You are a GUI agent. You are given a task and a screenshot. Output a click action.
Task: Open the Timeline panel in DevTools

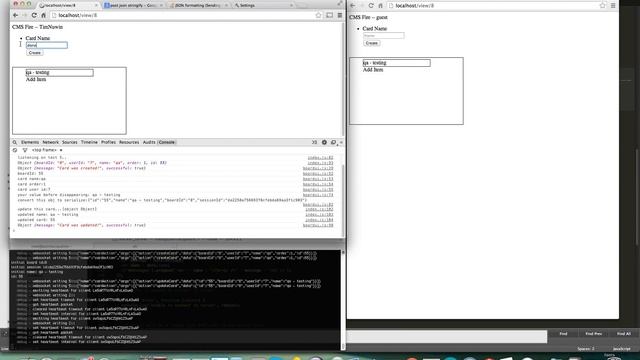pos(89,142)
